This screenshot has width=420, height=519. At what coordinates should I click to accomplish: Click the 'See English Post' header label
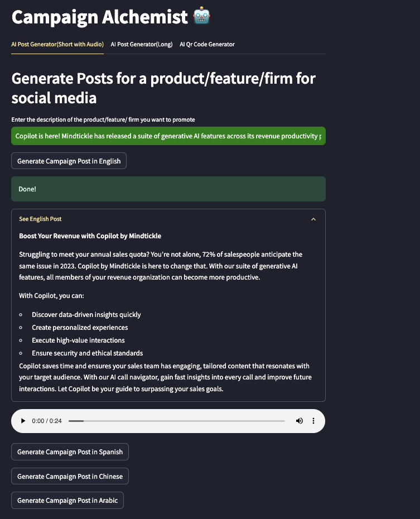[x=40, y=219]
